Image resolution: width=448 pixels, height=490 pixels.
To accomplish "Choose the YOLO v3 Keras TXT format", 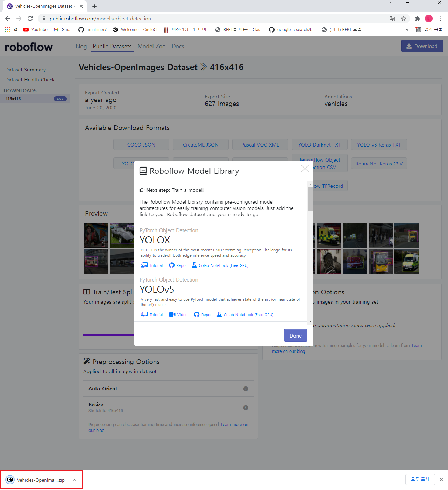I will pos(379,144).
